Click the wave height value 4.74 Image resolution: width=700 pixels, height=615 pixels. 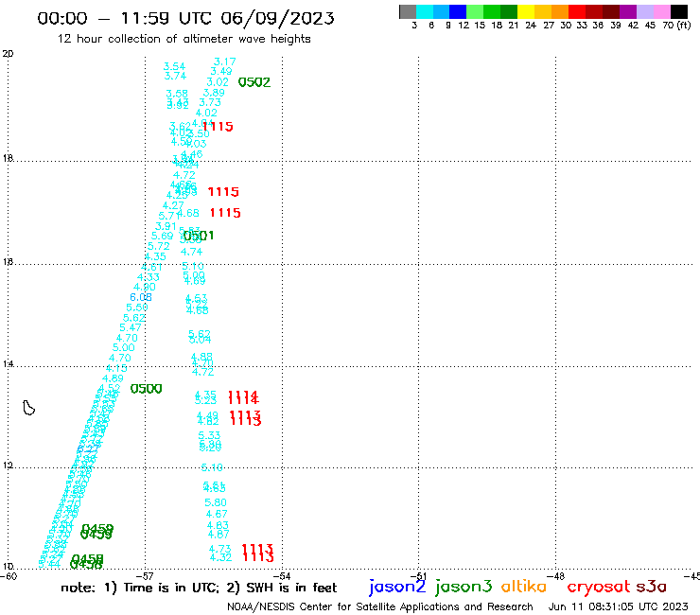[191, 252]
